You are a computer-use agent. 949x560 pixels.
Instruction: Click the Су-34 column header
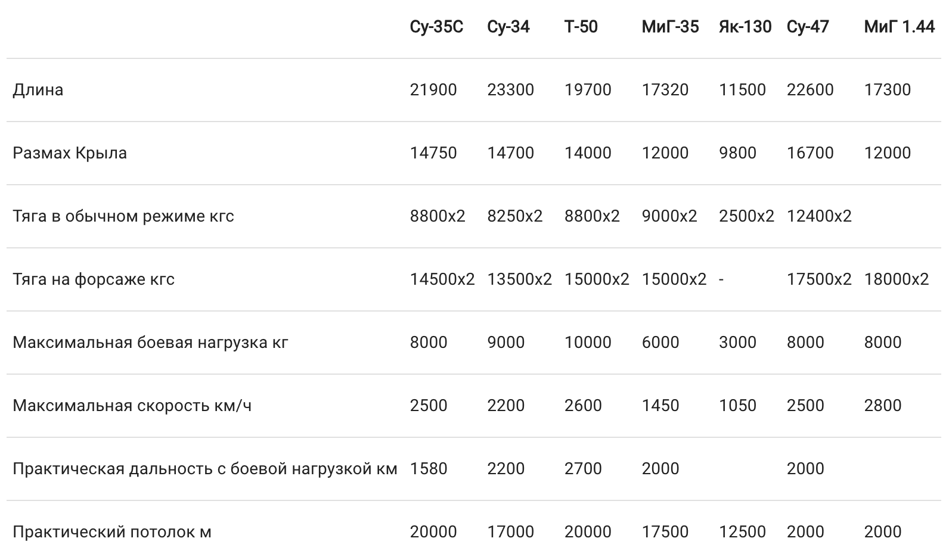[508, 27]
